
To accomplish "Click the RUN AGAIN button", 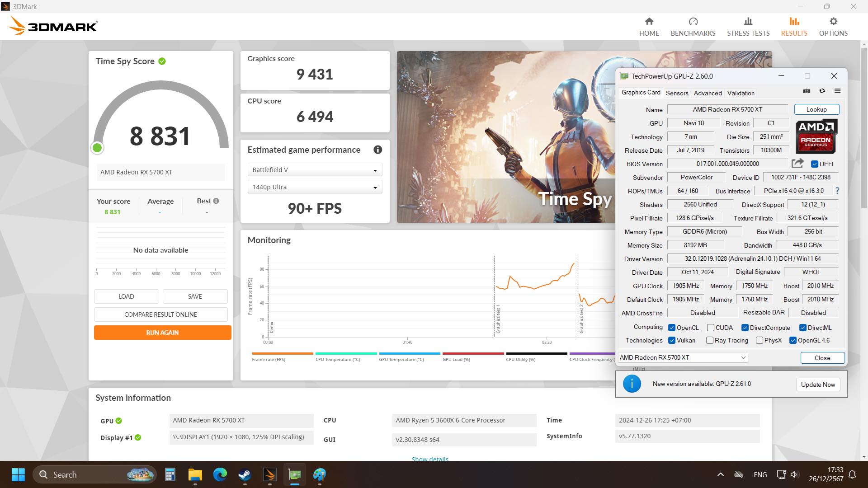I will (162, 333).
